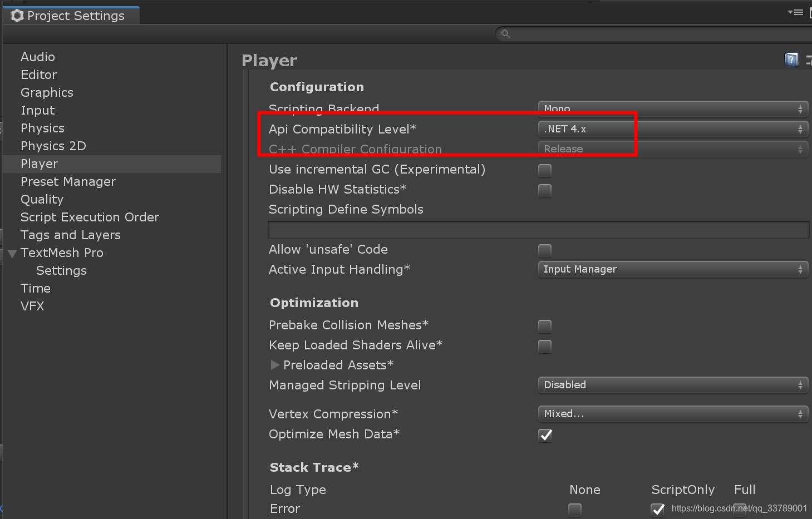Expand the Preloaded Assets section
Screen dimensions: 812x519
tap(275, 365)
